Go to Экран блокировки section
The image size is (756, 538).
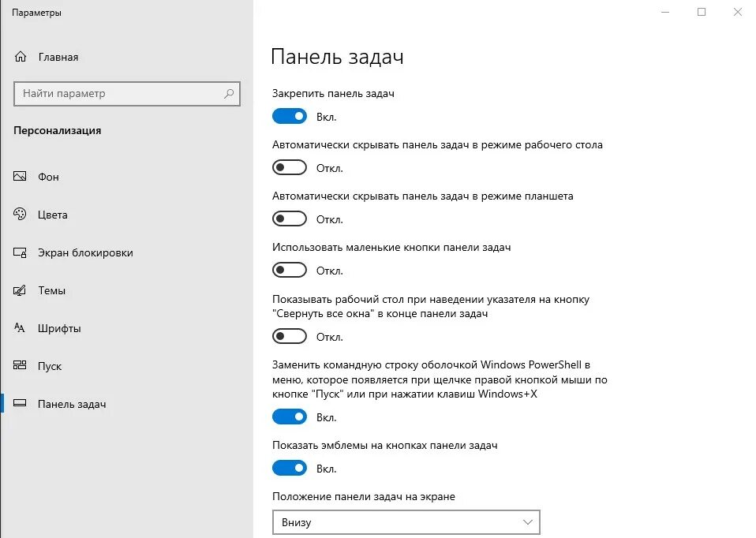(x=85, y=252)
